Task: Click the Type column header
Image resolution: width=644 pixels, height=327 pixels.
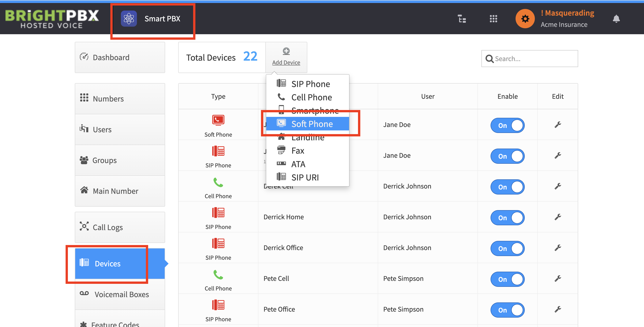Action: (x=218, y=96)
